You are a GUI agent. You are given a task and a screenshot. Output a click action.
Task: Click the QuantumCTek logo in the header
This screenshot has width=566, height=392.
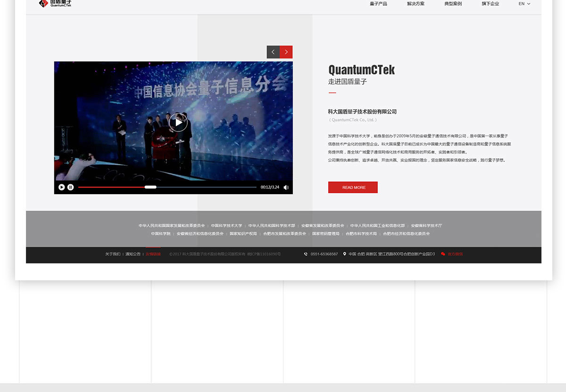click(55, 4)
